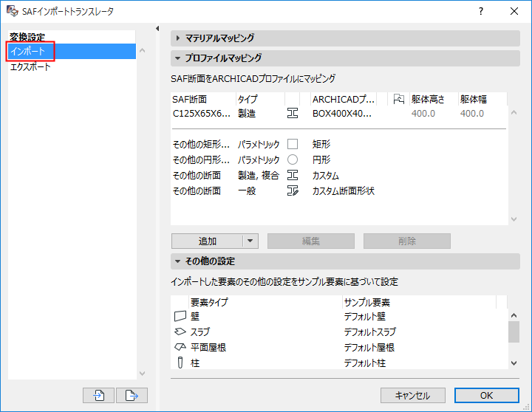
Task: Click the 追加 button
Action: pos(208,241)
